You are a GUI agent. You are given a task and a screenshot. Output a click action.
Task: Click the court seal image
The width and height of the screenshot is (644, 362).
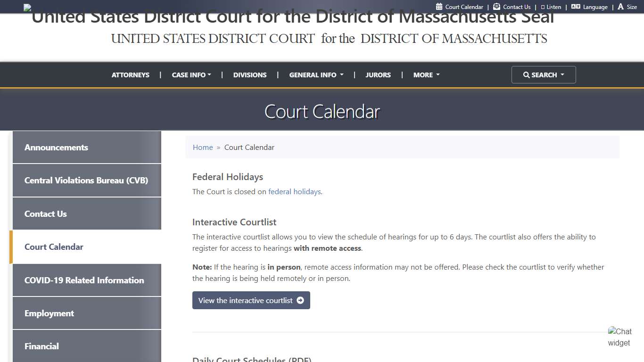[x=27, y=7]
